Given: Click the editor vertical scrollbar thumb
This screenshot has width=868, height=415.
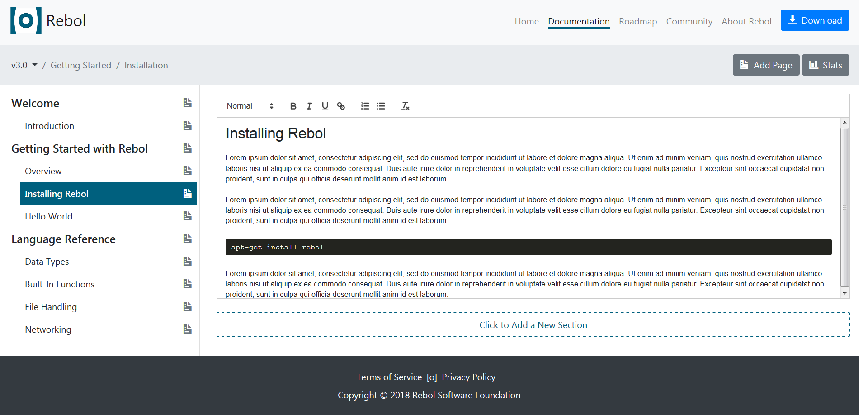Looking at the screenshot, I should (844, 207).
